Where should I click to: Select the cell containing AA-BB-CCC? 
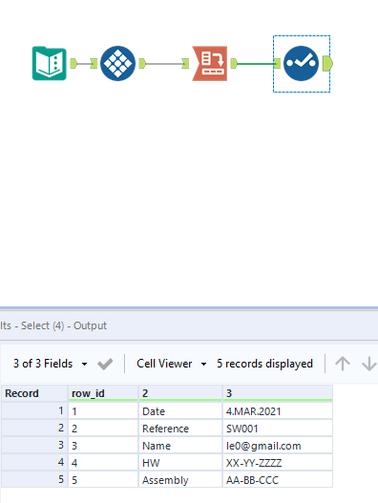[277, 480]
